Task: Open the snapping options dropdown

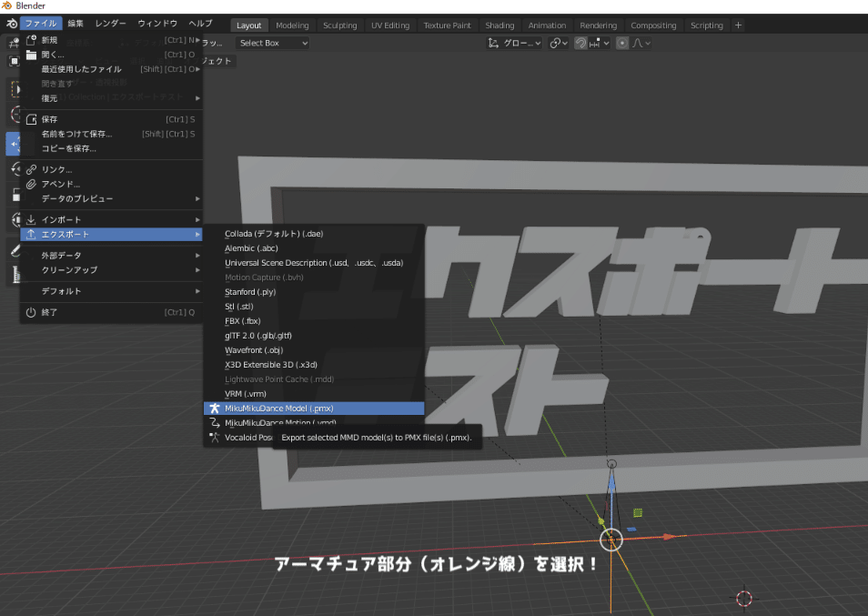Action: coord(600,43)
